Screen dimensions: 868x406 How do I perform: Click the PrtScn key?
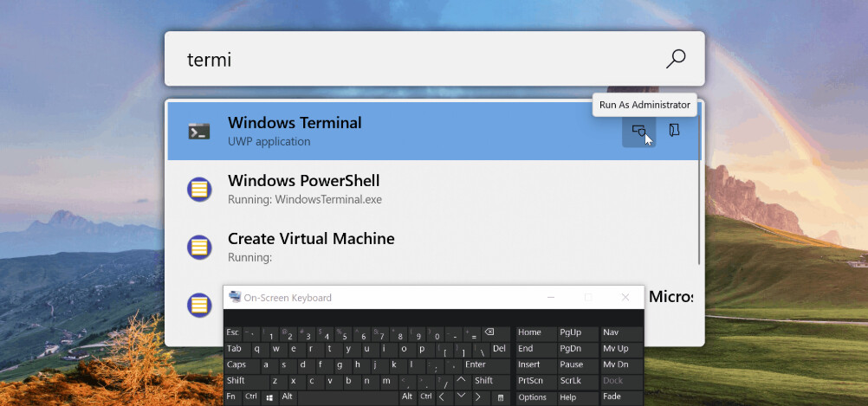pyautogui.click(x=536, y=383)
